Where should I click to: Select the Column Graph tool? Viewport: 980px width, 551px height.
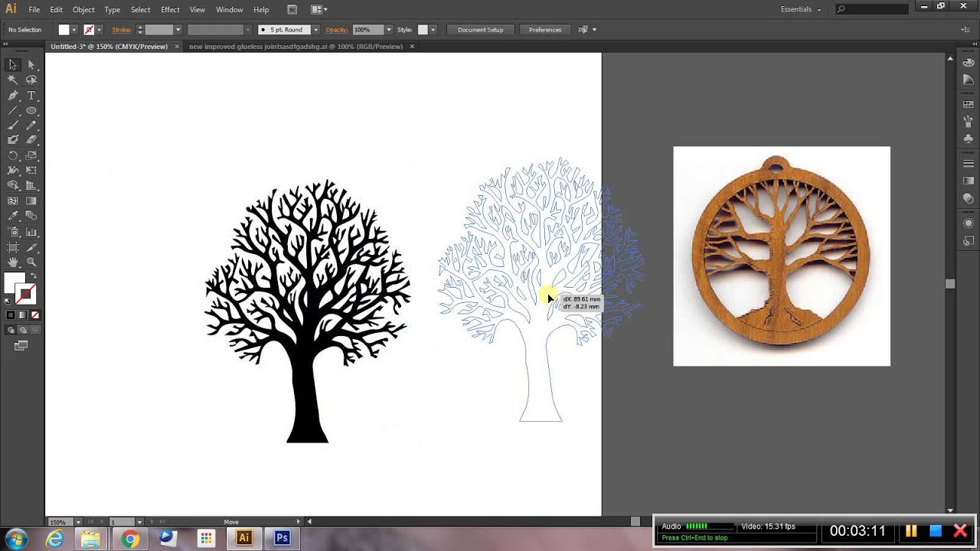(x=31, y=232)
